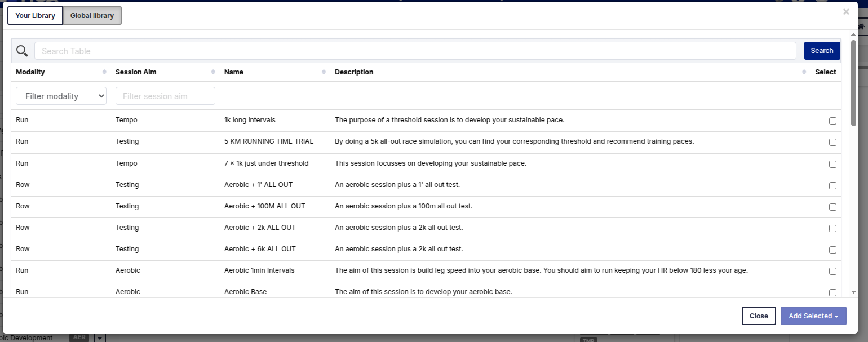Viewport: 868px width, 342px height.
Task: Check the Aerobic Base session checkbox
Action: click(x=832, y=292)
